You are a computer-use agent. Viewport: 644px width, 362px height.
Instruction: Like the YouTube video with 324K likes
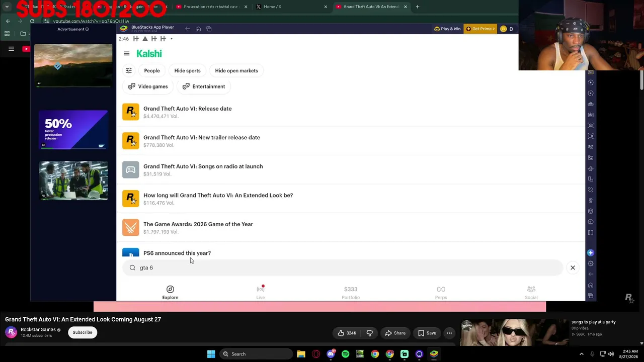(347, 333)
